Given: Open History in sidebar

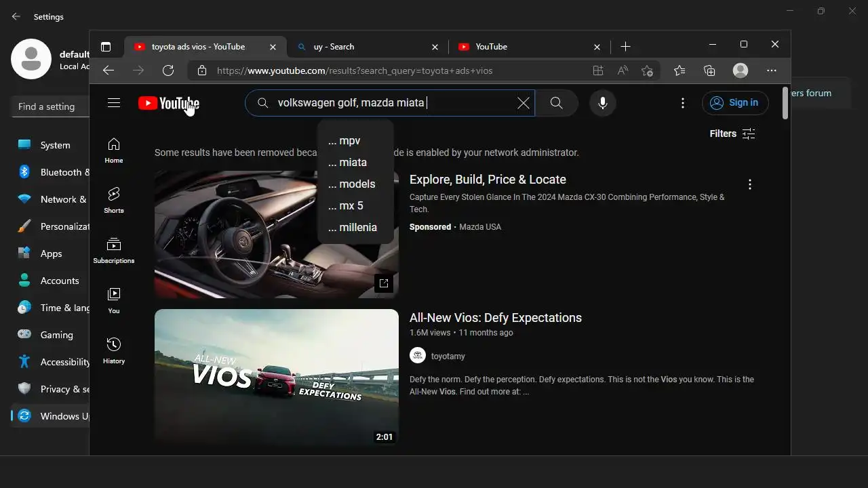Looking at the screenshot, I should 114,351.
